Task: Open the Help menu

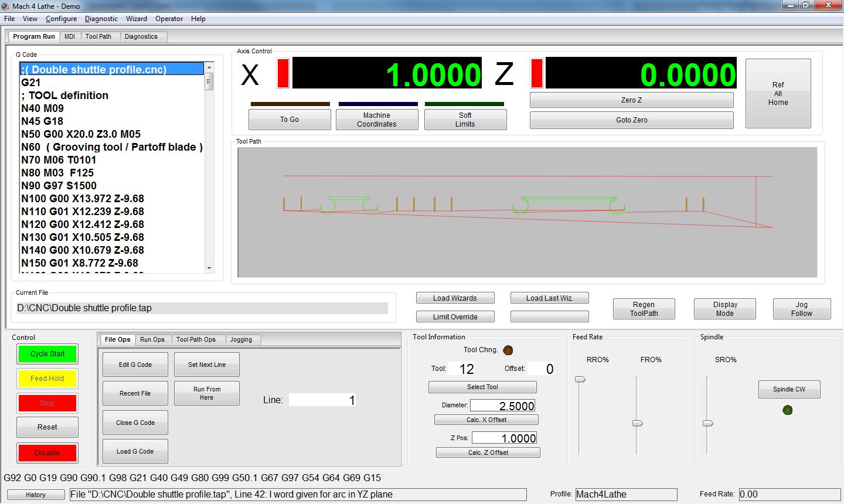Action: point(198,19)
